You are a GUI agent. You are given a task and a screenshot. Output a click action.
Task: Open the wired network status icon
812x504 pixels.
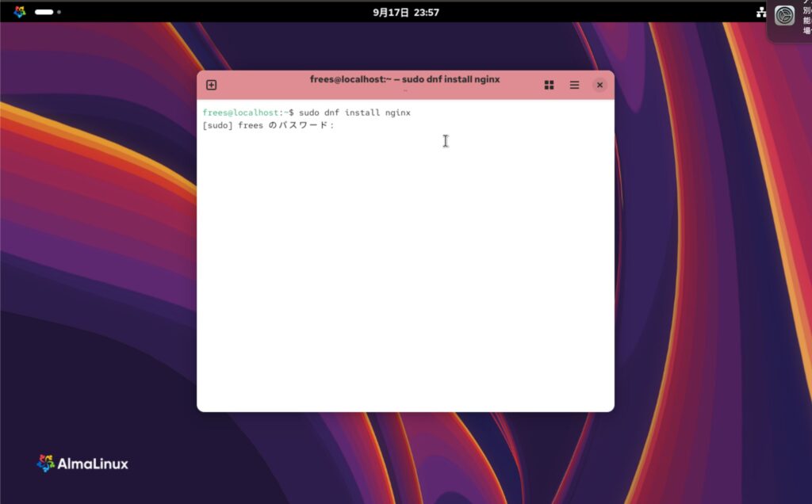pyautogui.click(x=761, y=12)
